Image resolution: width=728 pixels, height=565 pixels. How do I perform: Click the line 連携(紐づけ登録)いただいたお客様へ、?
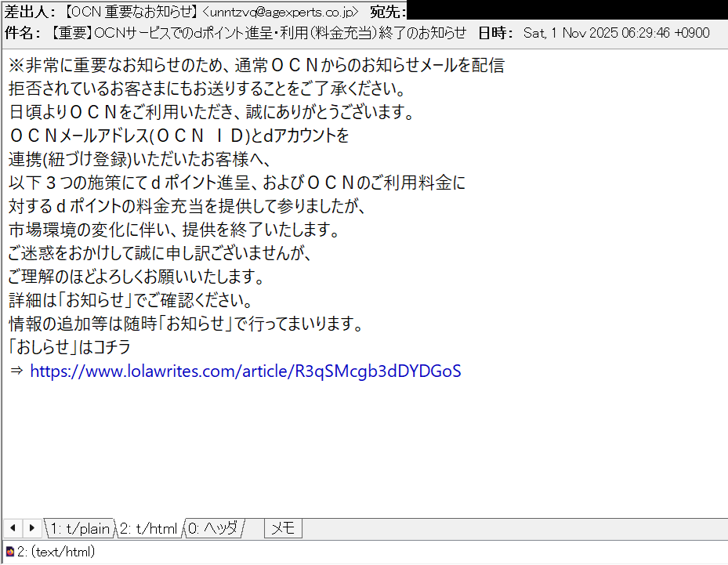(139, 159)
